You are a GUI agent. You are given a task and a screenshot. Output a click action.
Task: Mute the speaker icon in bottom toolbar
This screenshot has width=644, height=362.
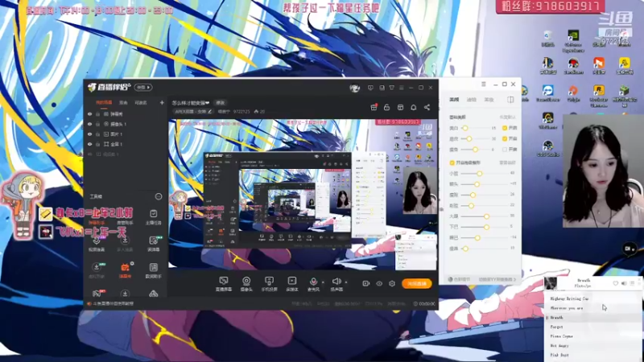coord(336,281)
